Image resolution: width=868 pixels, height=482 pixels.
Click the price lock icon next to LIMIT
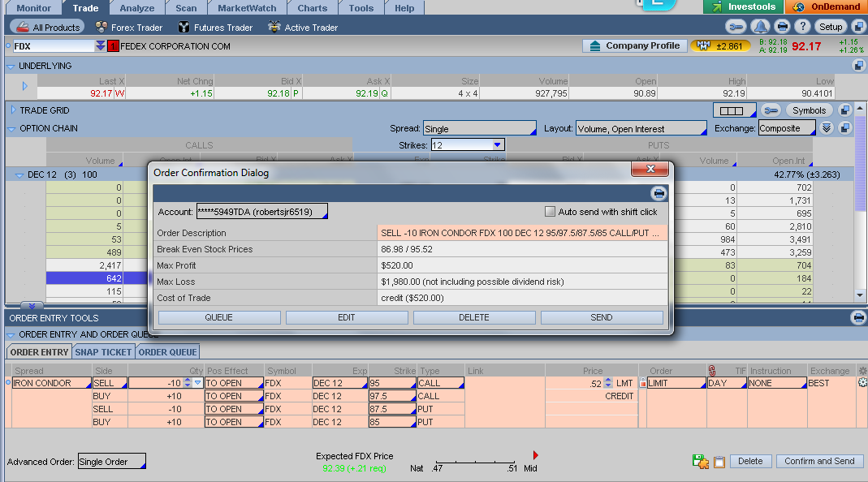[x=643, y=383]
